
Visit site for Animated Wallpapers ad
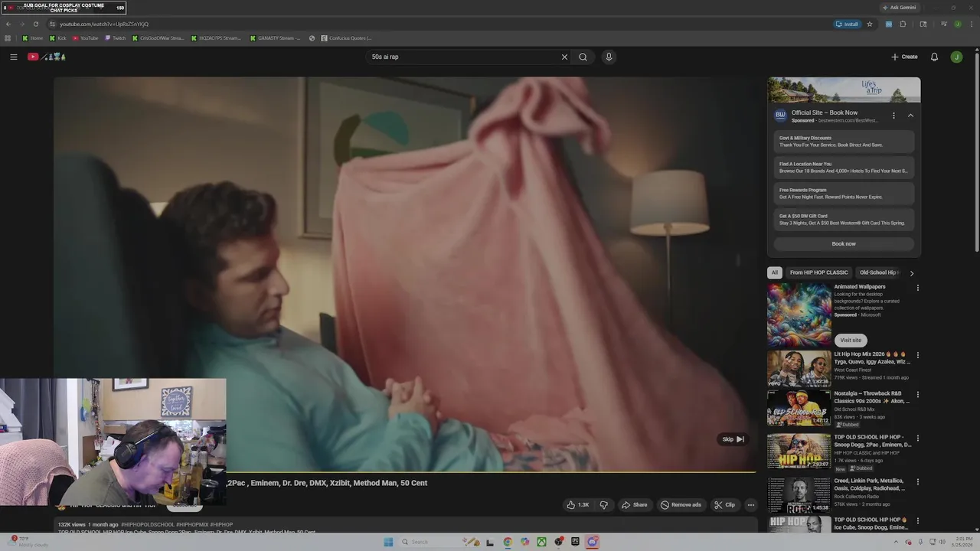[x=851, y=340]
